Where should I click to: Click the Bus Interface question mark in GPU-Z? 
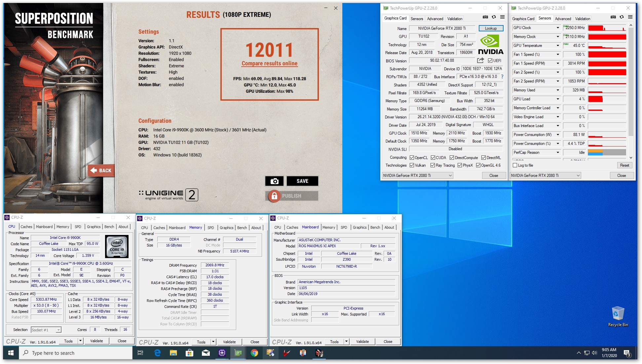point(502,77)
